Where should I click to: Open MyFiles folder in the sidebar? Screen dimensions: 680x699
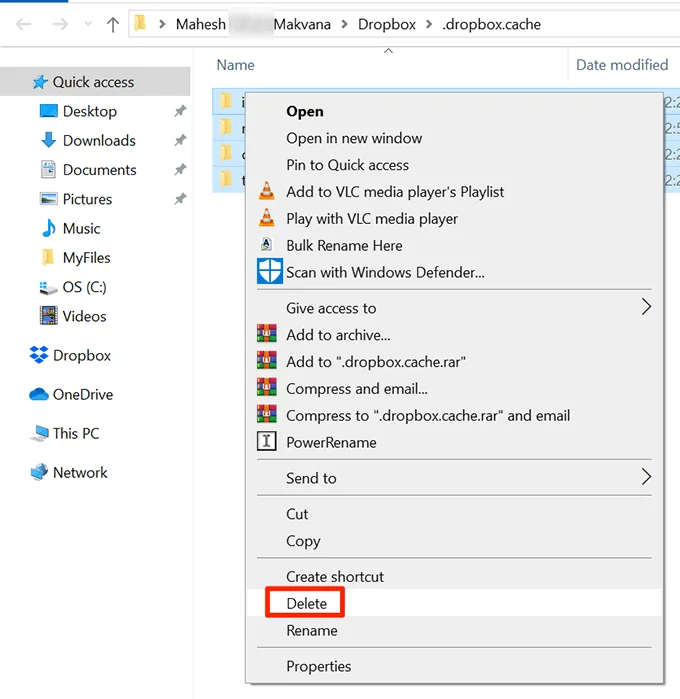(x=87, y=258)
